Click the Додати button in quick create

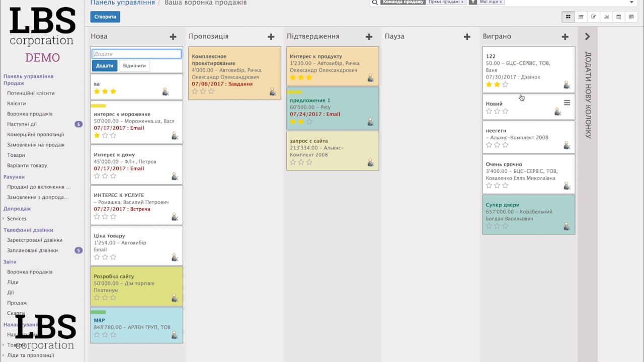click(x=105, y=66)
